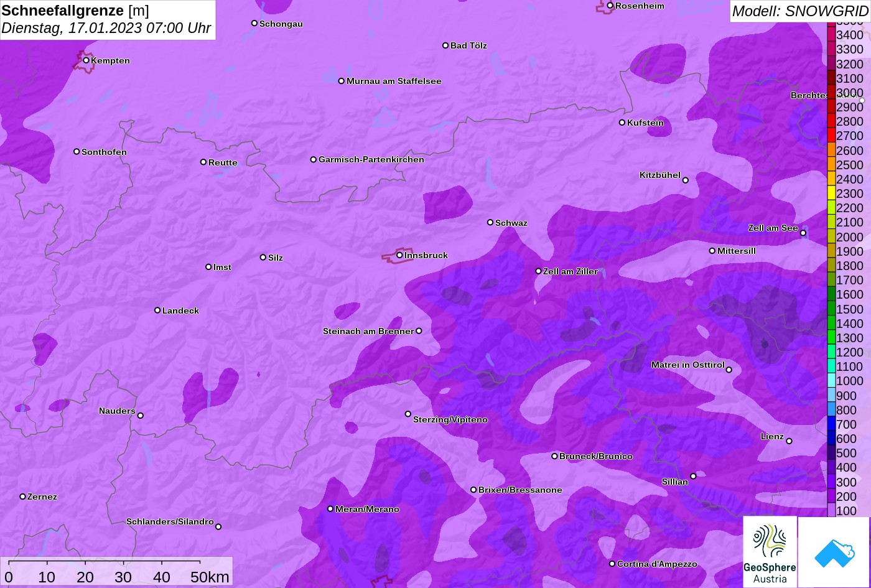This screenshot has height=588, width=871.
Task: Click the 1000 cyan legend swatch
Action: click(831, 380)
